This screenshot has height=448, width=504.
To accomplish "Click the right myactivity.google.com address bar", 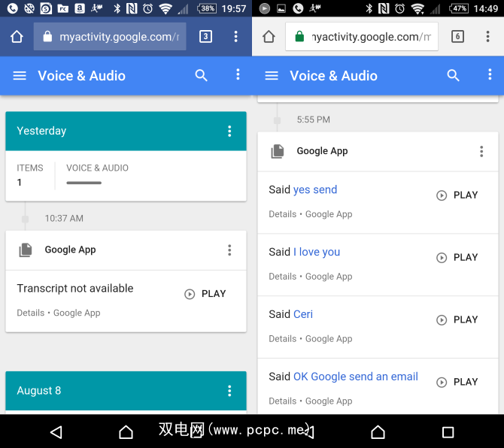I will tap(362, 37).
